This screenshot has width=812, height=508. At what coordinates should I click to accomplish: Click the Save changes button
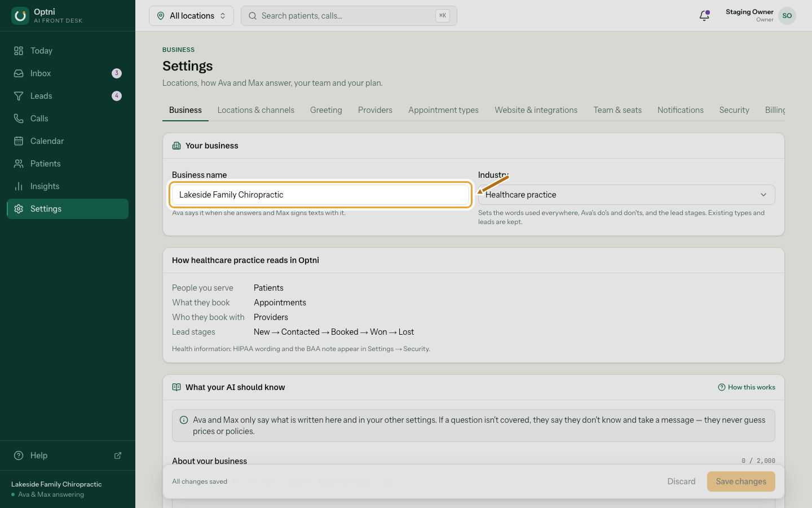click(x=741, y=481)
